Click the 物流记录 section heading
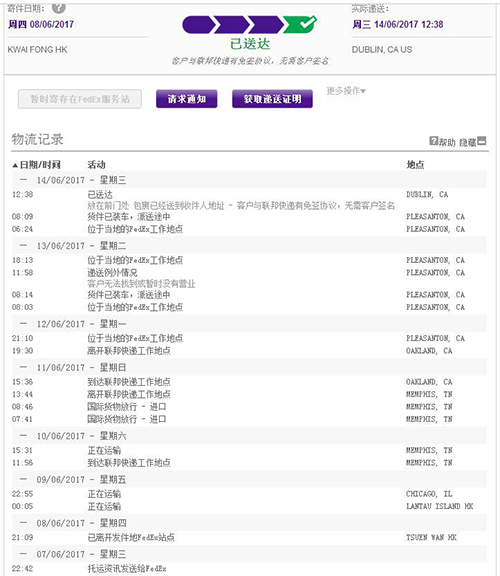The width and height of the screenshot is (500, 576). click(37, 140)
